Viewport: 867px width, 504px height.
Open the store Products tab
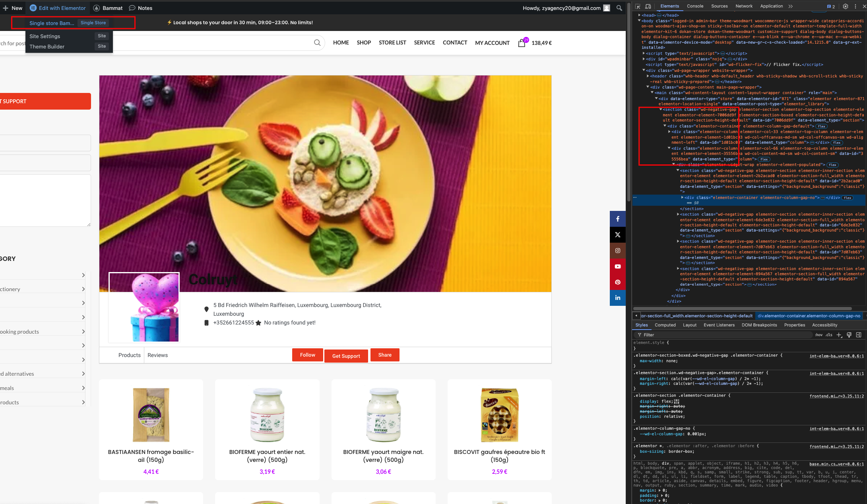click(x=129, y=355)
